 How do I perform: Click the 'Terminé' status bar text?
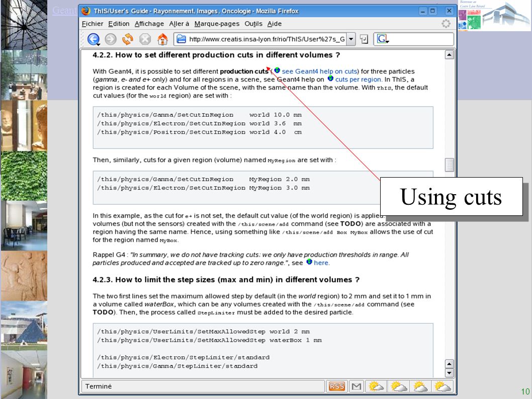coord(99,386)
